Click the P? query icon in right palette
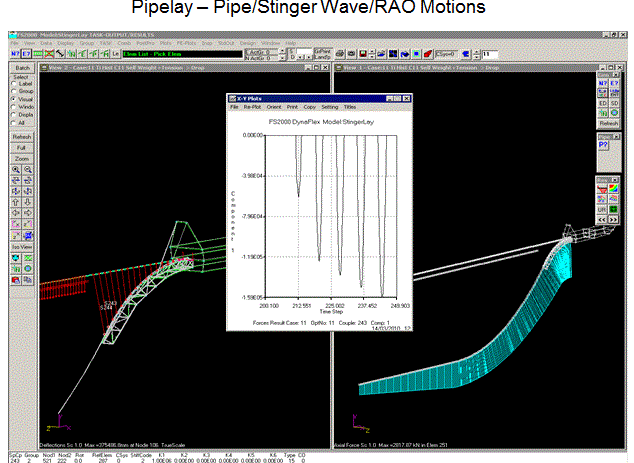This screenshot has width=634, height=463. coord(606,144)
